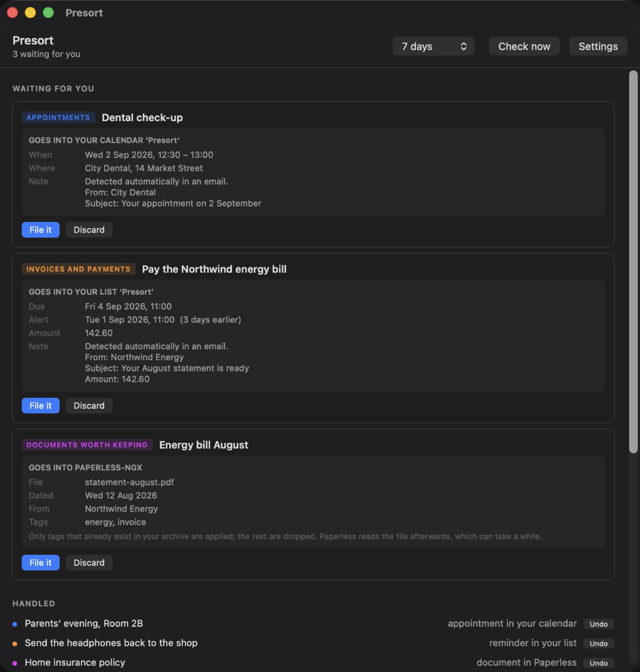Image resolution: width=640 pixels, height=672 pixels.
Task: Undo the headphones return reminder
Action: (x=598, y=643)
